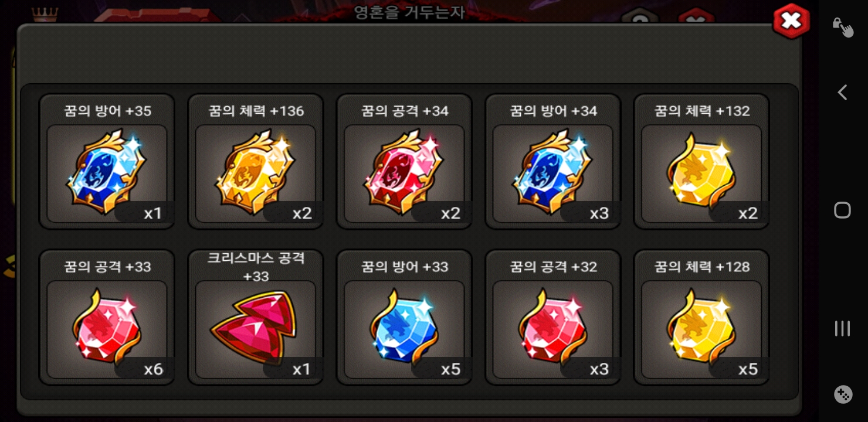The image size is (868, 422).
Task: Select the yellow 꿈의 체력 +132 gem
Action: coord(701,173)
